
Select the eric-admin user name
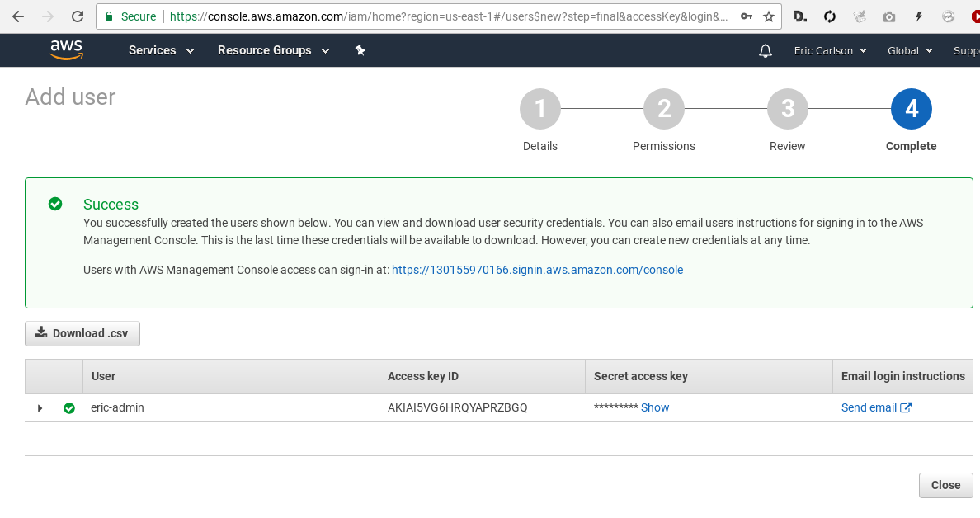(117, 407)
